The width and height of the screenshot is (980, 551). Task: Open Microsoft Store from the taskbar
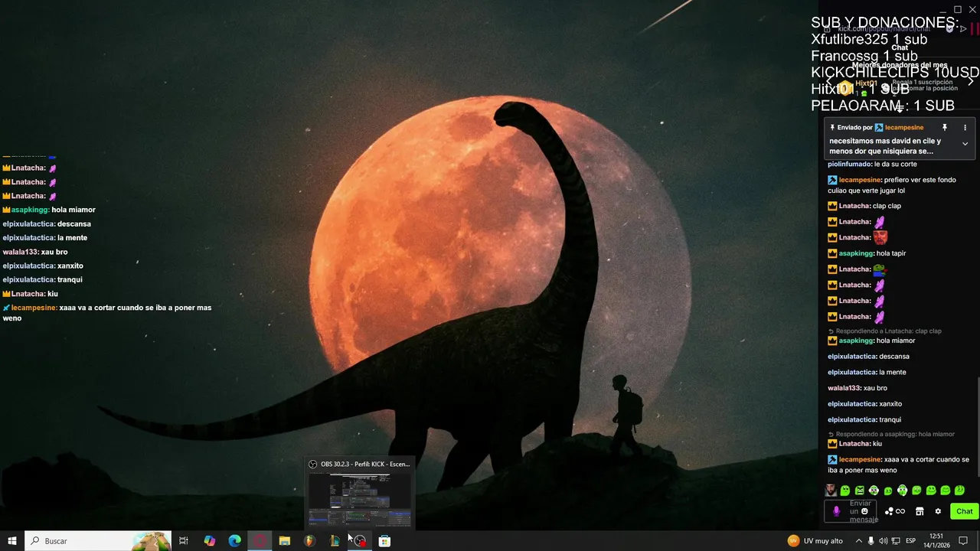[384, 541]
